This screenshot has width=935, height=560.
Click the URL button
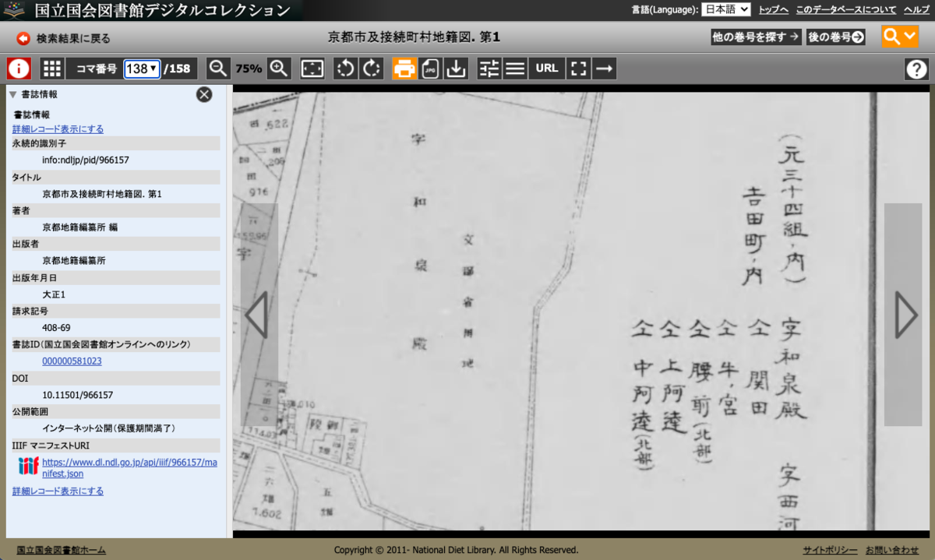tap(547, 69)
